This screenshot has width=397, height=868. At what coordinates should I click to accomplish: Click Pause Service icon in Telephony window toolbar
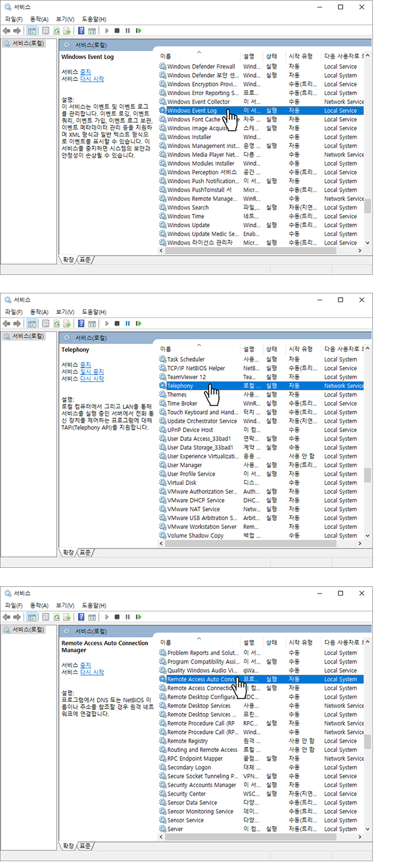click(128, 323)
